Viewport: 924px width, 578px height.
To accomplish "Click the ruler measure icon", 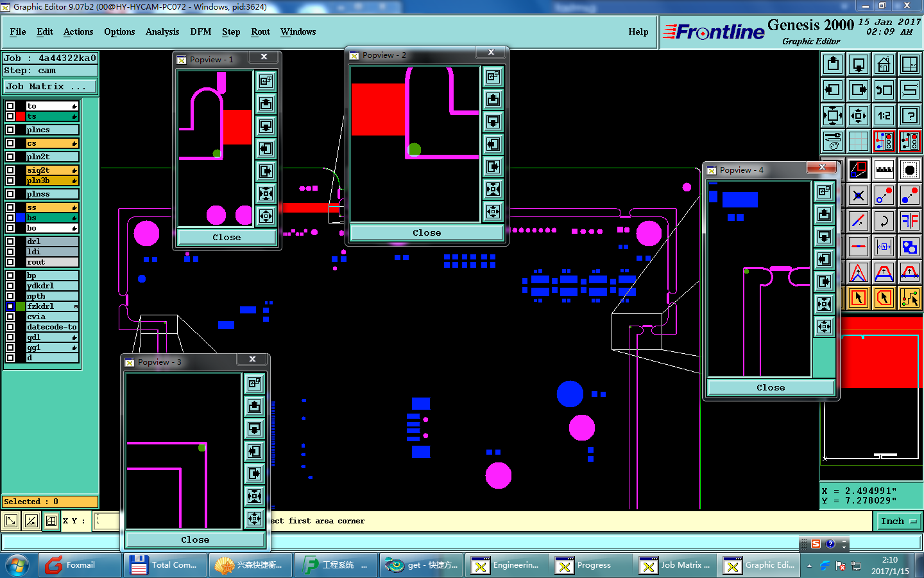I will [884, 170].
